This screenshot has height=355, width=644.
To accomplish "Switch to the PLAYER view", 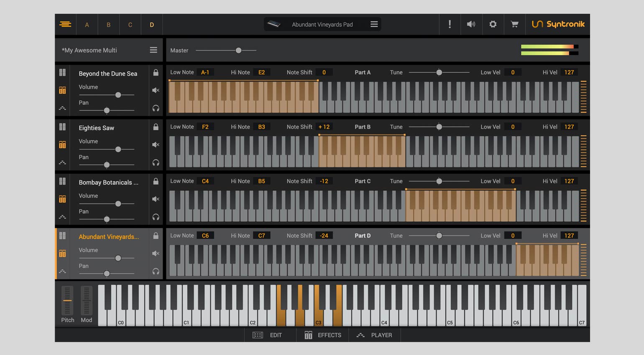I will point(374,335).
